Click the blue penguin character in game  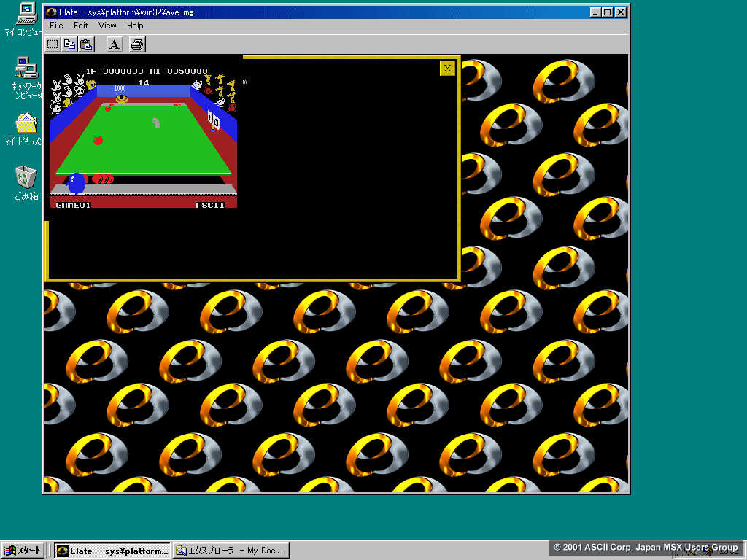[77, 184]
